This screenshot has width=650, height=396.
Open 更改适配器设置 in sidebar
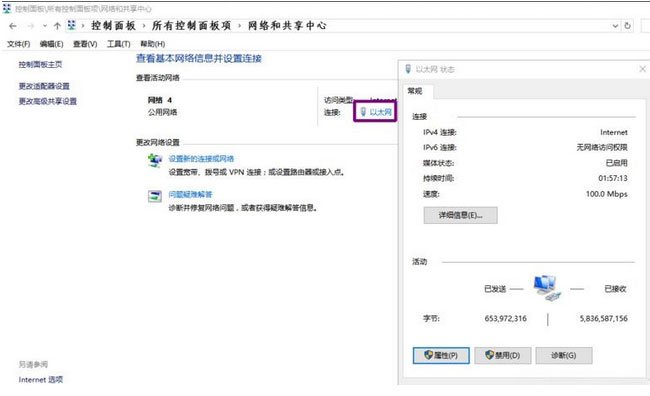tap(44, 86)
